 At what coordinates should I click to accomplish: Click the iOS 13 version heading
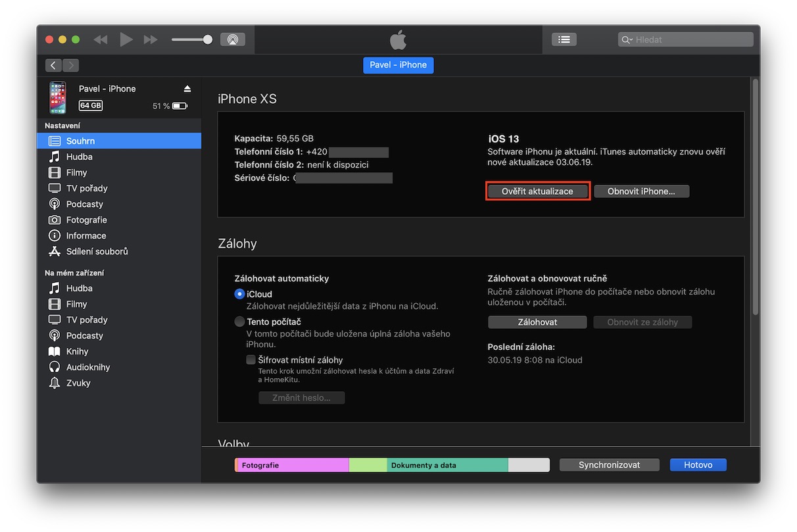pos(503,139)
